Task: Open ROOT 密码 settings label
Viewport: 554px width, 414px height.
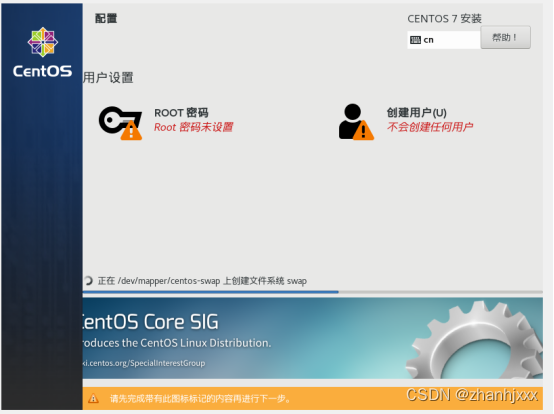Action: [x=181, y=113]
